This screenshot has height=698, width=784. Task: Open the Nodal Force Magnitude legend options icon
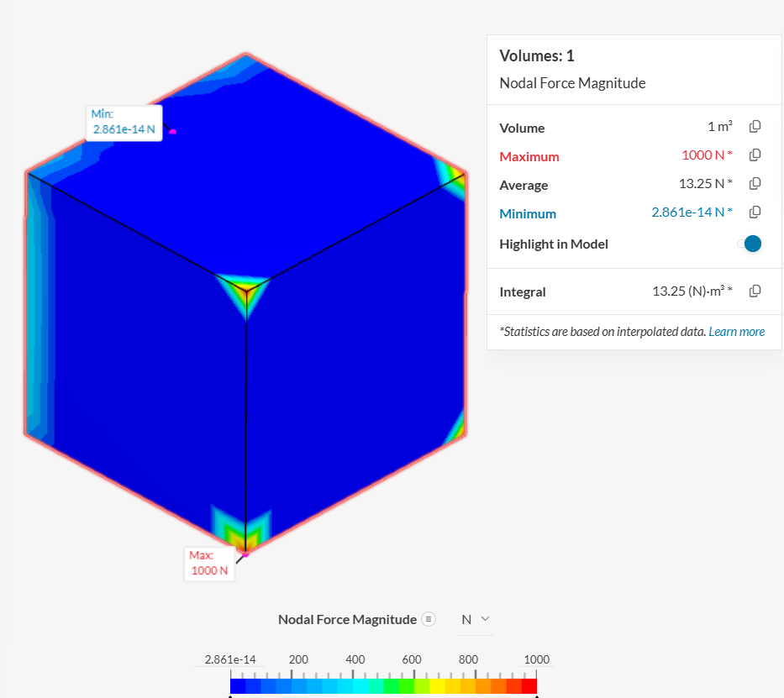[429, 620]
